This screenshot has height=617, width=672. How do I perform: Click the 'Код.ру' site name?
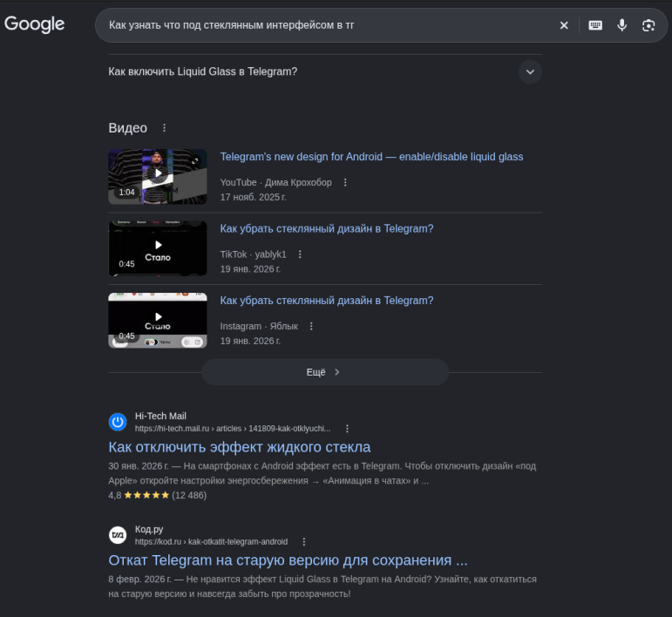tap(149, 530)
